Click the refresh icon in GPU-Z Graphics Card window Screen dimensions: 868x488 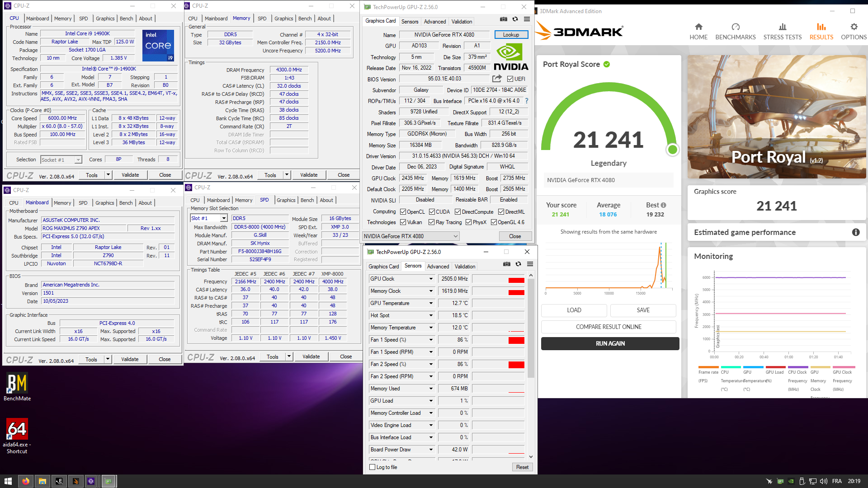(515, 19)
